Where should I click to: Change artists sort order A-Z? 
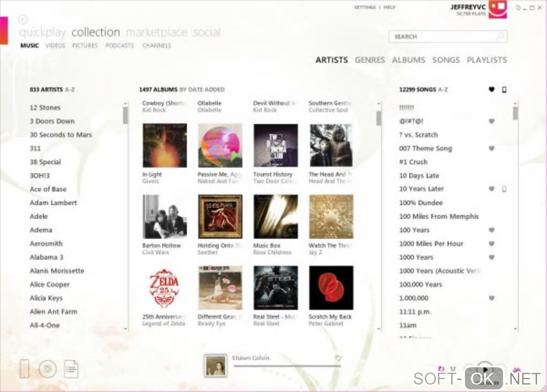[x=70, y=90]
